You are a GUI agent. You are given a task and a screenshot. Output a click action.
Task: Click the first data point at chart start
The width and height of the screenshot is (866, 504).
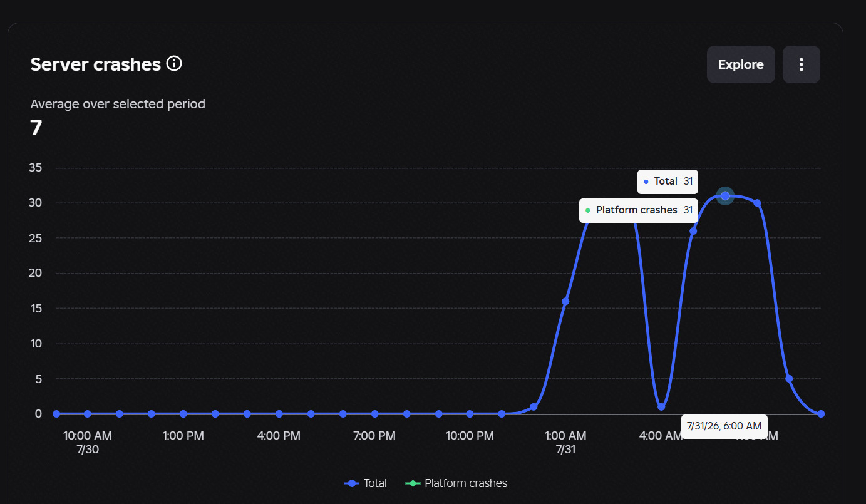(56, 414)
